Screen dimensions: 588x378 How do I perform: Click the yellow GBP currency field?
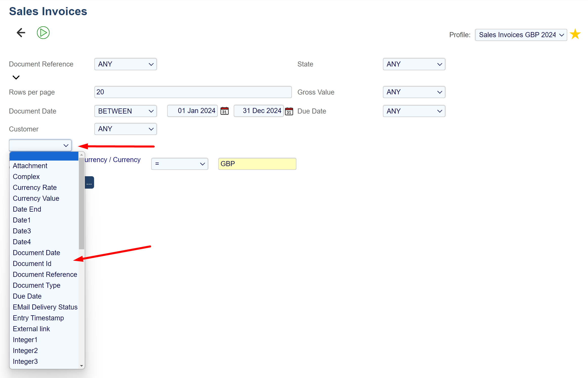(257, 164)
